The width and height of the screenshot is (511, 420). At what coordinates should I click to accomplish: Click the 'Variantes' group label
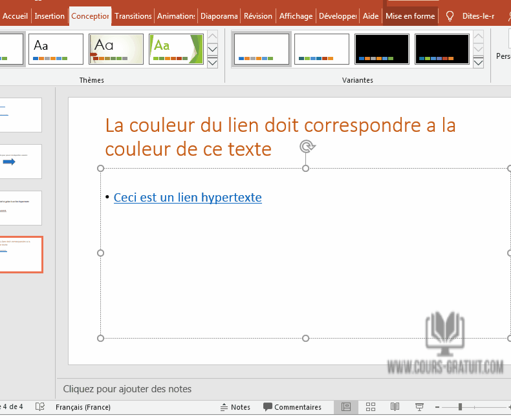point(358,80)
